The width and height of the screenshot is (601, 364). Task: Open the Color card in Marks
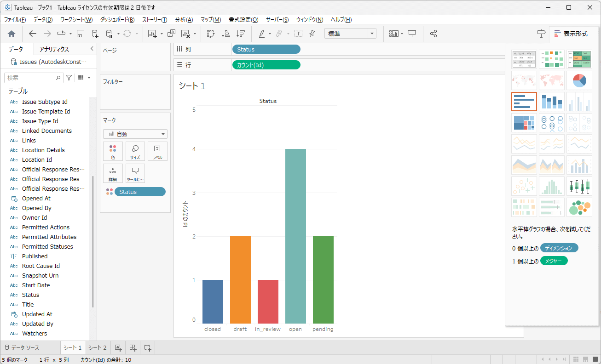113,151
